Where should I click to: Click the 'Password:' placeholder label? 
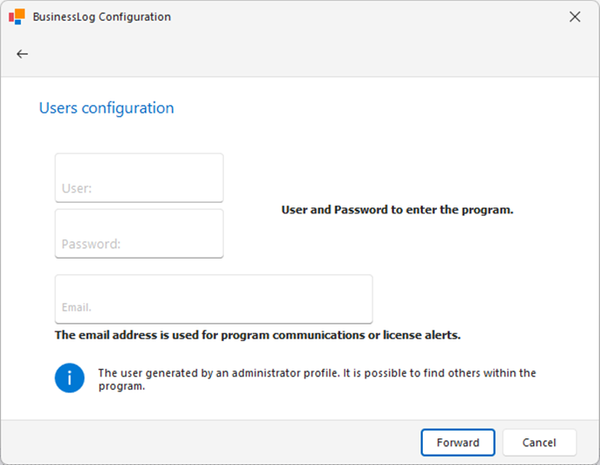[x=90, y=243]
